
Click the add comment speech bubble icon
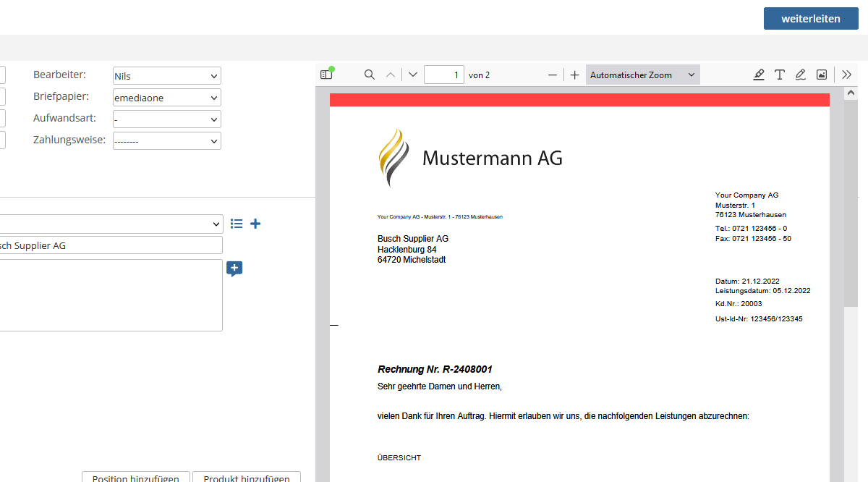point(234,269)
